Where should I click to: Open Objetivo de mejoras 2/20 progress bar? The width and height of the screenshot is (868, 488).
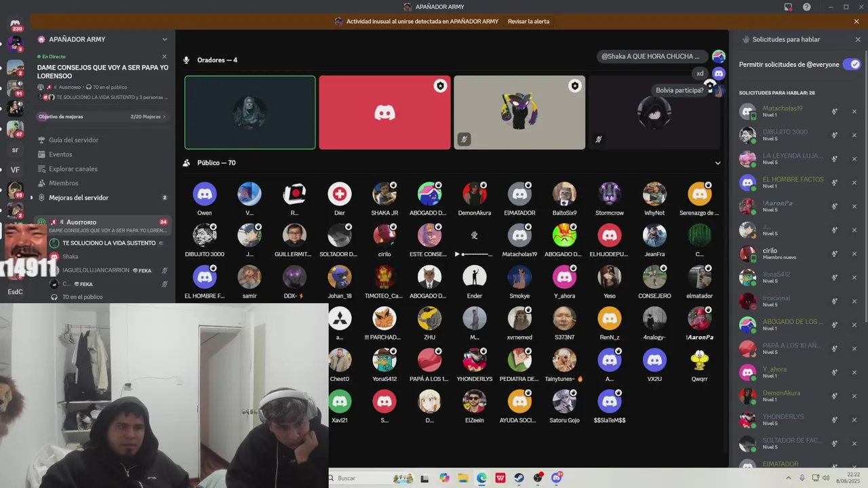tap(102, 117)
